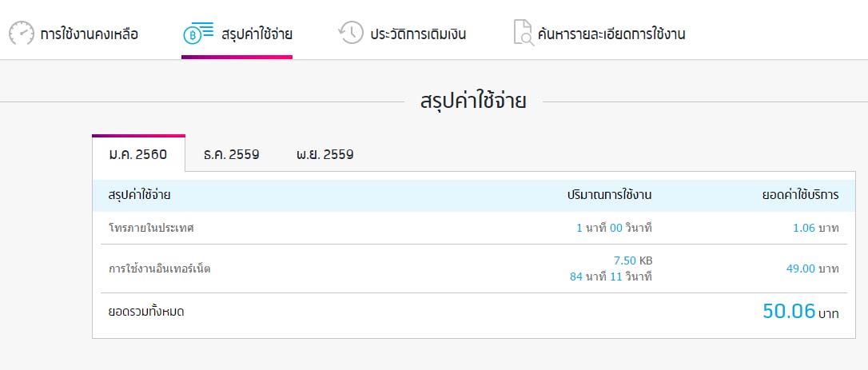Image resolution: width=868 pixels, height=370 pixels.
Task: Click the การใช้งานอินเทอร์เน็ต row label
Action: click(159, 269)
